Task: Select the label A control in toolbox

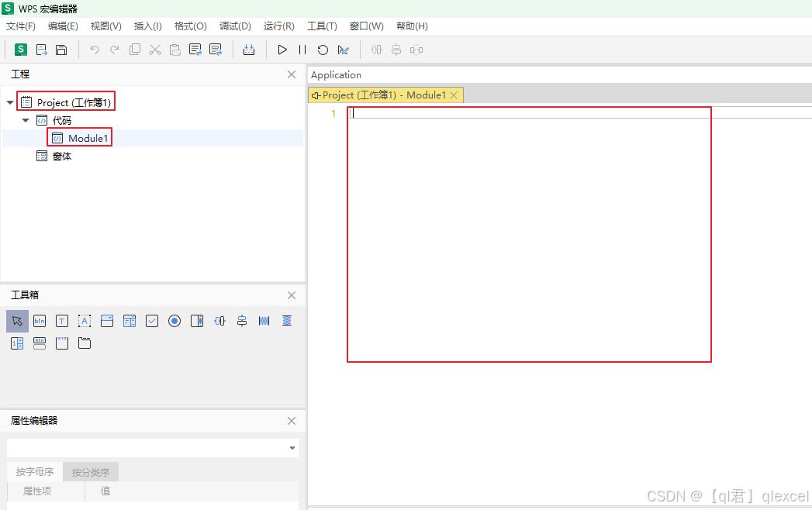Action: tap(85, 321)
